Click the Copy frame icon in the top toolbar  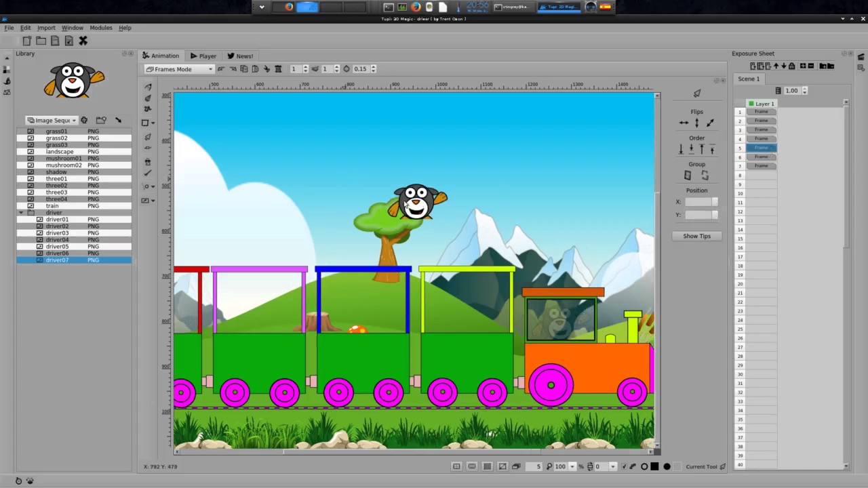[244, 68]
